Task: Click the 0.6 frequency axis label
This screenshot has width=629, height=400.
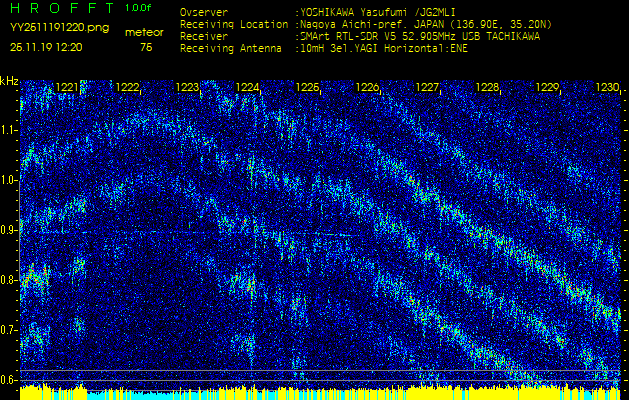Action: click(x=10, y=379)
